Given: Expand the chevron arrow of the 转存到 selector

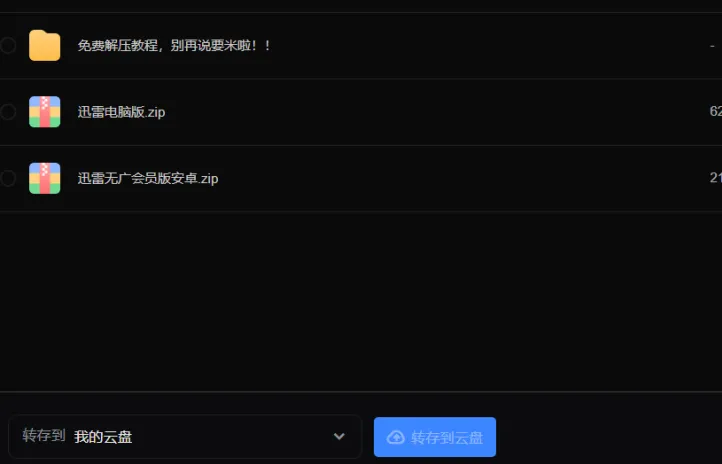Looking at the screenshot, I should (x=339, y=436).
